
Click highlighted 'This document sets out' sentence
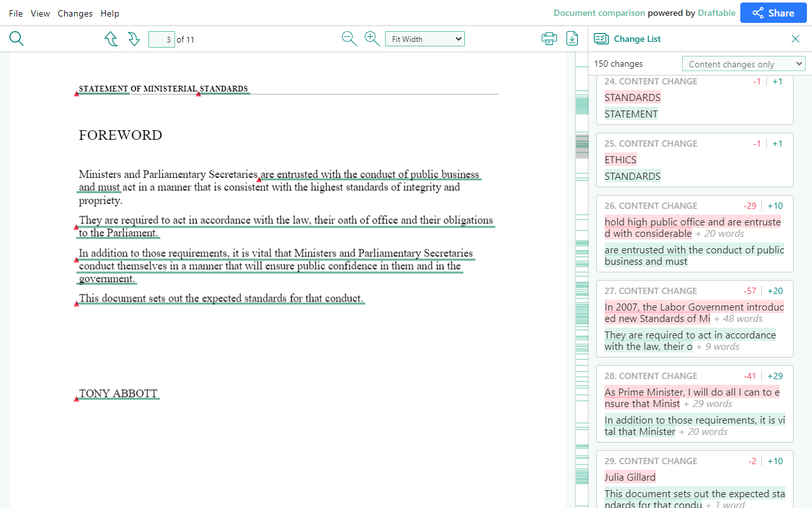(x=221, y=298)
